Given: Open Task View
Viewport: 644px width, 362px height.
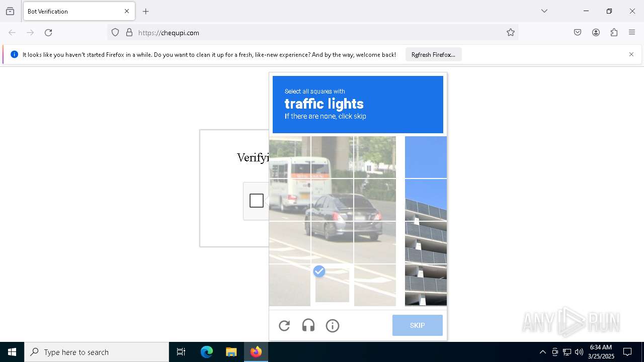Looking at the screenshot, I should [x=181, y=352].
